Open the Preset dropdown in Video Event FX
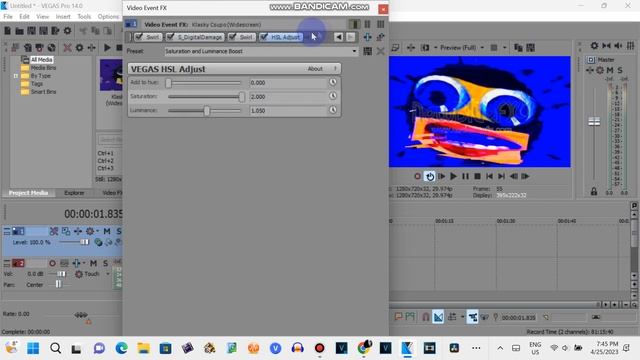This screenshot has height=360, width=640. [x=354, y=51]
